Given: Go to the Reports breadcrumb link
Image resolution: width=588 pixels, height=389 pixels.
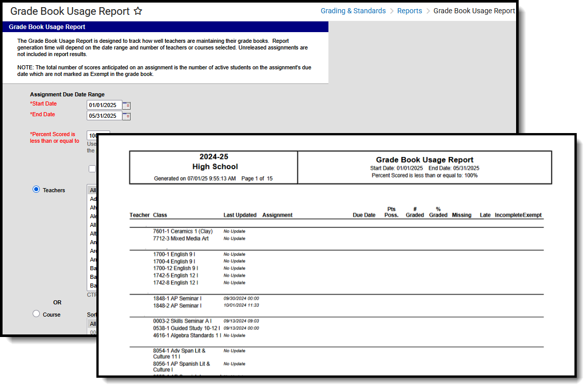Looking at the screenshot, I should [x=410, y=11].
